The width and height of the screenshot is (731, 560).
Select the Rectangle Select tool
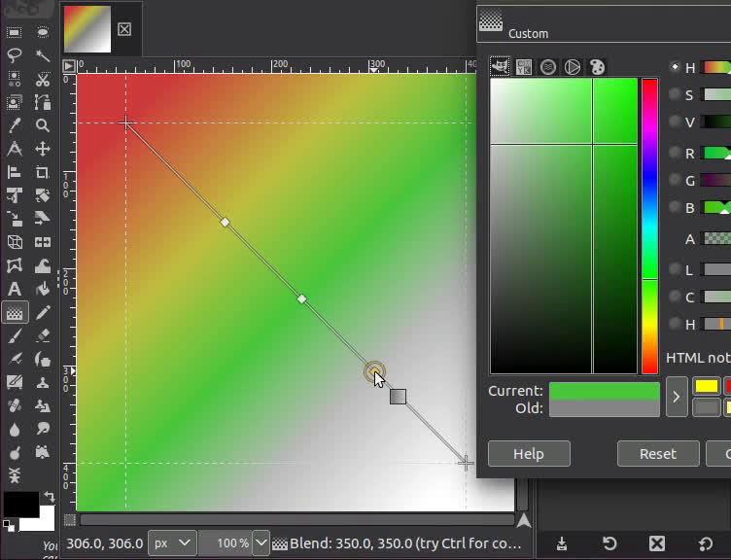(x=14, y=32)
